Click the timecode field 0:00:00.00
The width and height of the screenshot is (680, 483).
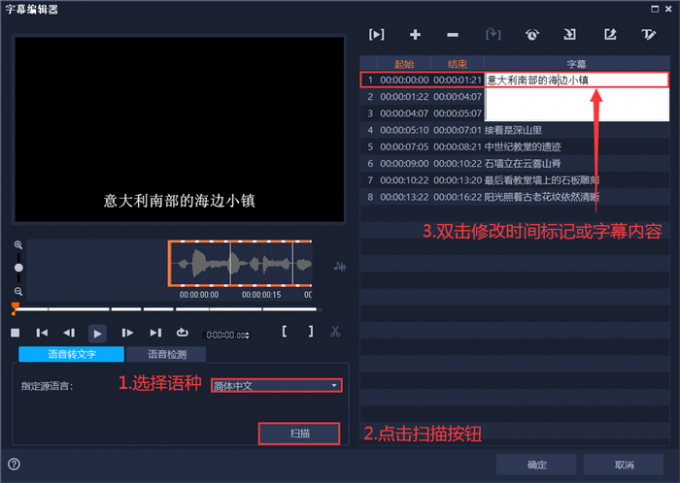225,335
